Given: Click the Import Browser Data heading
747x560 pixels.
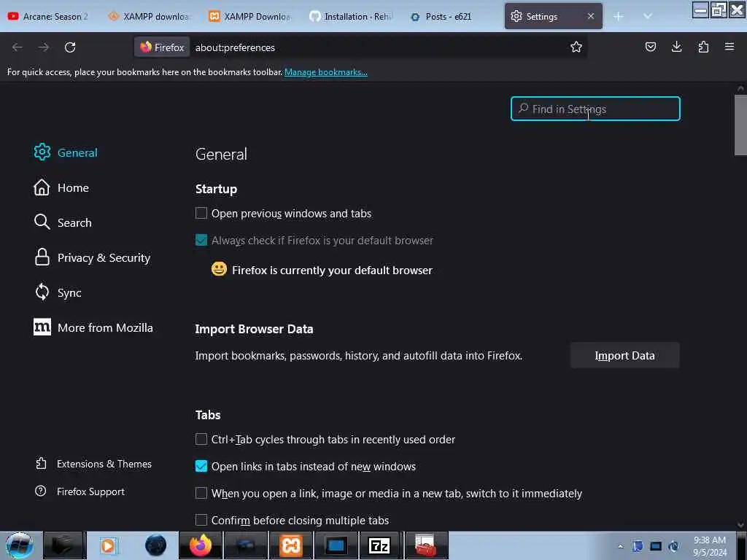Looking at the screenshot, I should (254, 329).
